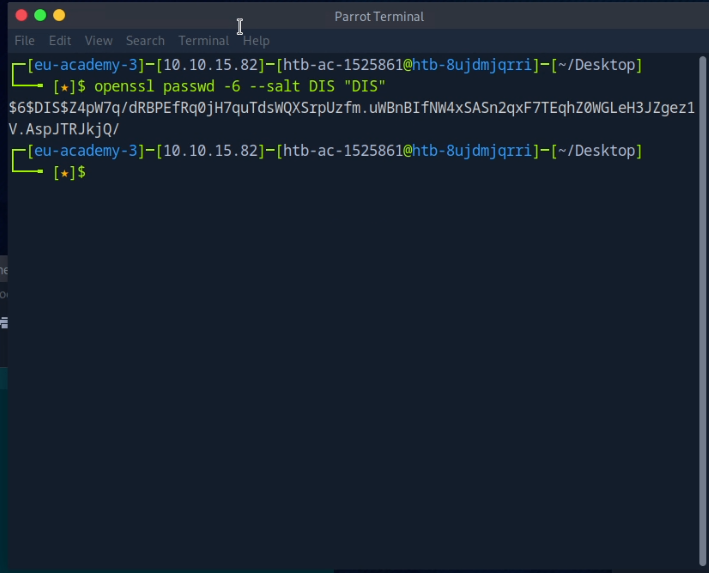The width and height of the screenshot is (709, 573).
Task: Open the View menu
Action: (x=98, y=41)
